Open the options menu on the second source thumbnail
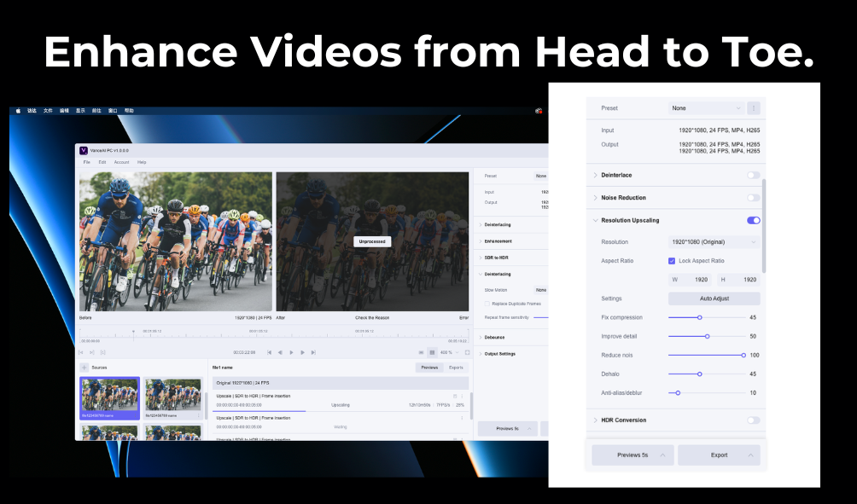This screenshot has width=857, height=504. tap(198, 415)
